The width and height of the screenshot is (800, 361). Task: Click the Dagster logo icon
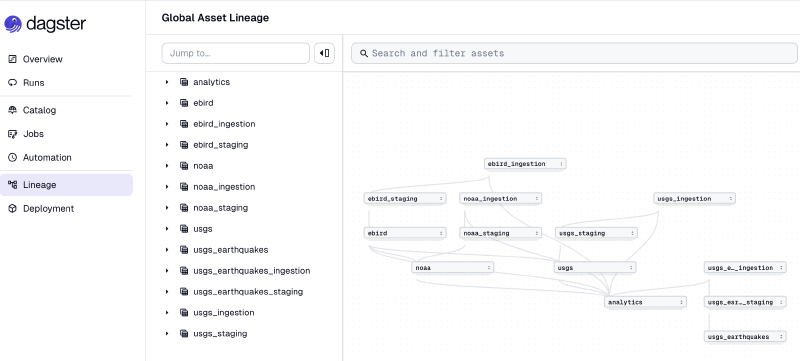point(13,23)
